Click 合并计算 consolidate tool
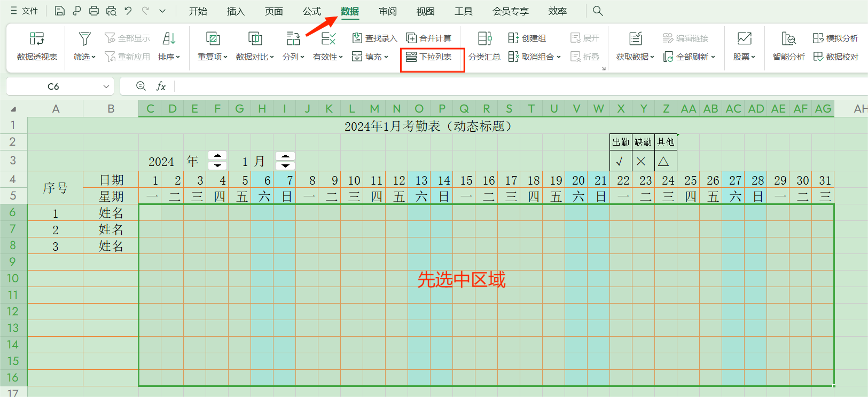Screen dimensions: 868x397 point(429,38)
